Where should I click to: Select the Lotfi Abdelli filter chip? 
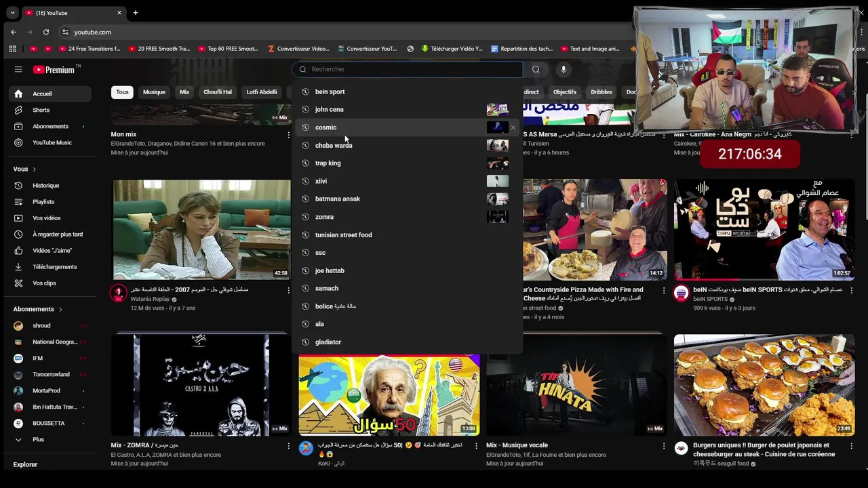pyautogui.click(x=262, y=92)
